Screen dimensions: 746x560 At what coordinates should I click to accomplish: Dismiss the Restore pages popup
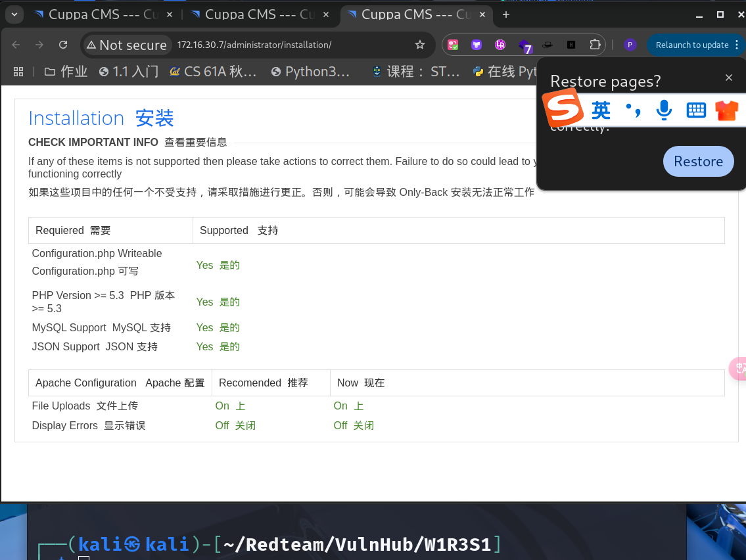tap(729, 78)
